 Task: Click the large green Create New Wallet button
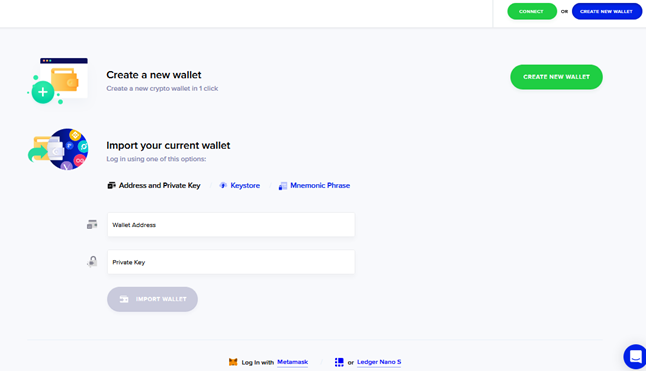pyautogui.click(x=556, y=77)
